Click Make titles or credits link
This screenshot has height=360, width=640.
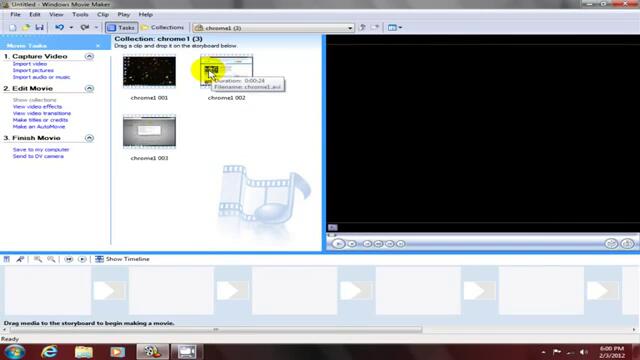pos(40,120)
